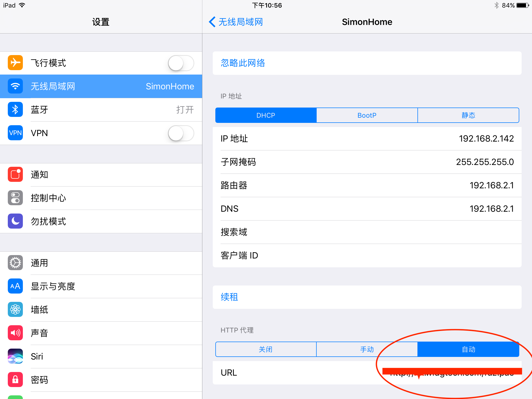This screenshot has height=399, width=532.
Task: Tap the proxy URL field
Action: coord(367,373)
